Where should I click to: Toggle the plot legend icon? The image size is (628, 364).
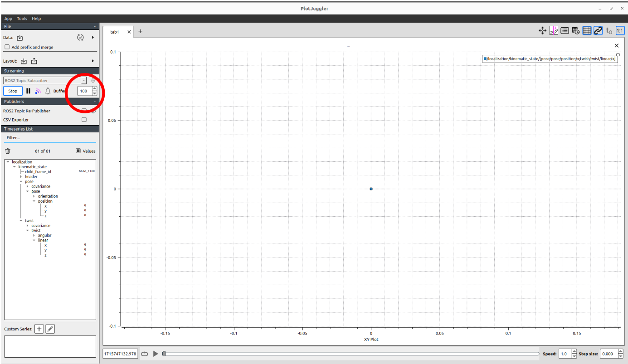(565, 31)
